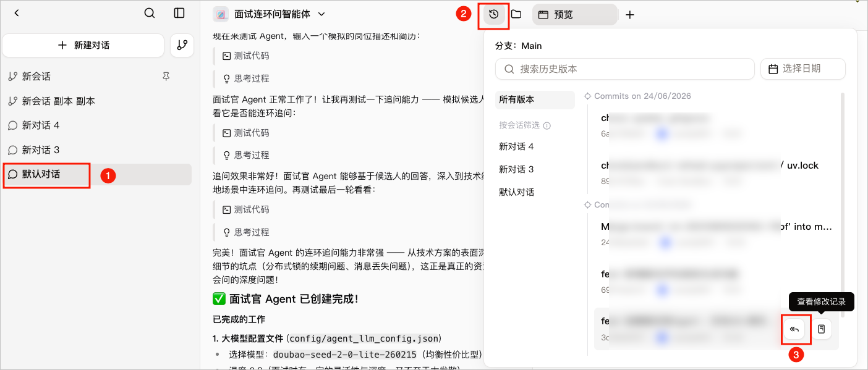The image size is (868, 370).
Task: Toggle the sidebar panel layout icon
Action: 179,13
